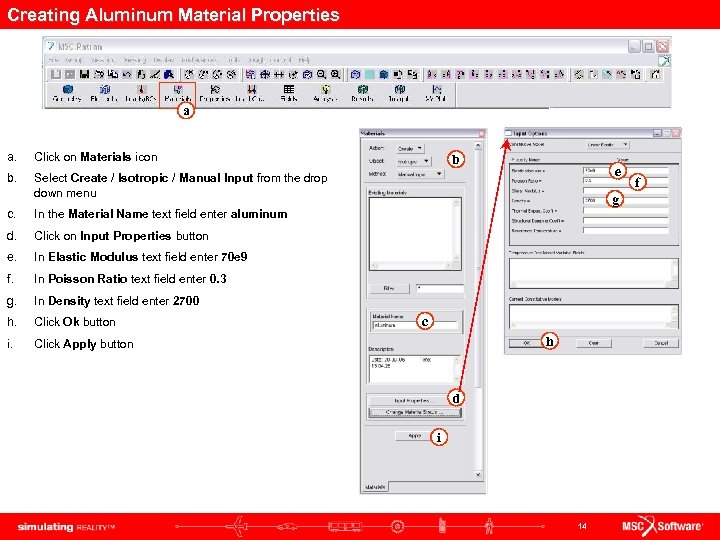Open the Geometry application icon
The width and height of the screenshot is (720, 540).
pos(67,93)
